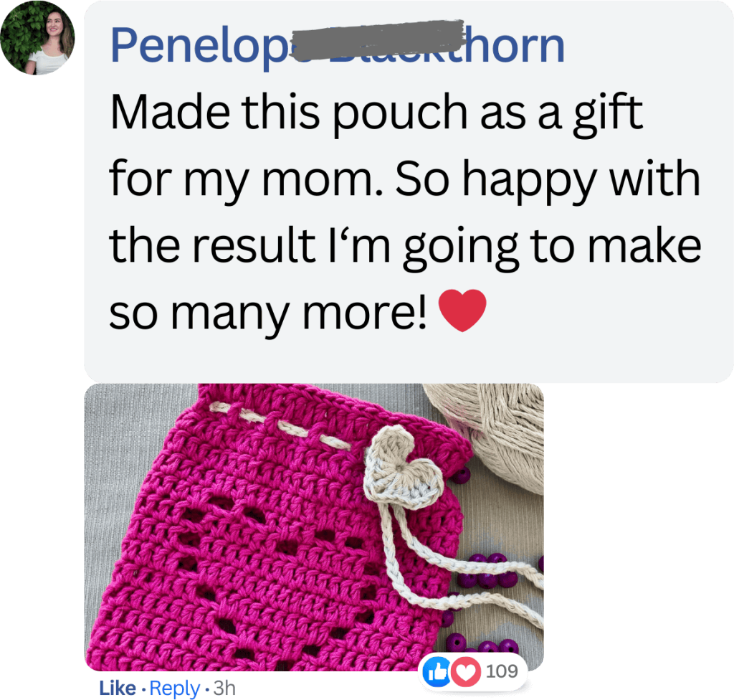Open the pink crochet pouch photo
Viewport: 734px width, 700px height.
314,527
